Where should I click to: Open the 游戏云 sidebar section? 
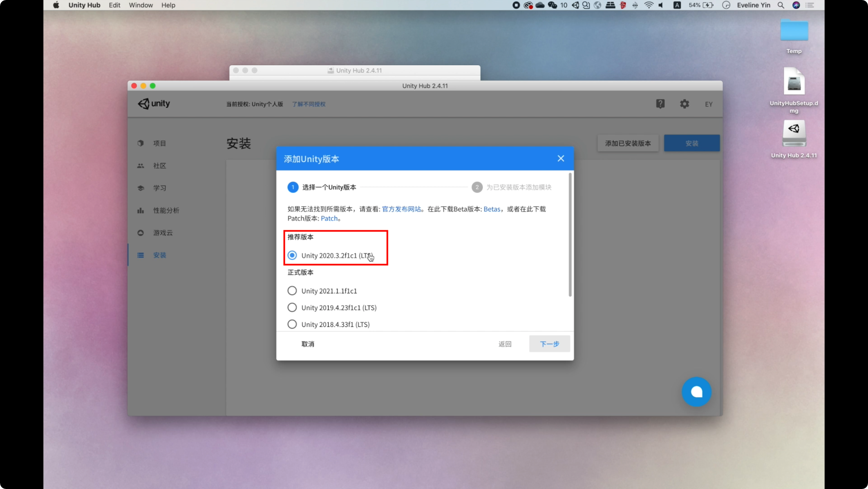point(163,232)
